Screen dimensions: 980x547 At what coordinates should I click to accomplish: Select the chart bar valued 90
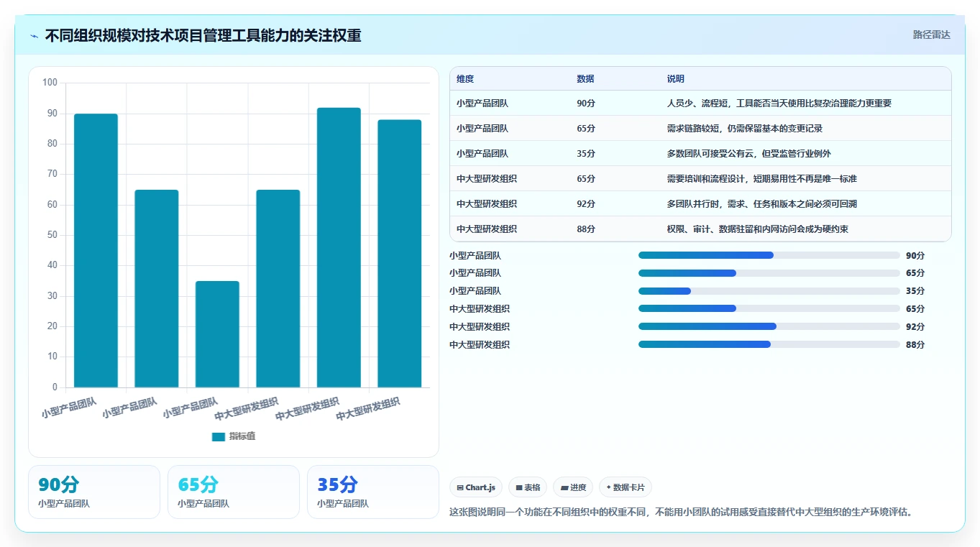(96, 250)
